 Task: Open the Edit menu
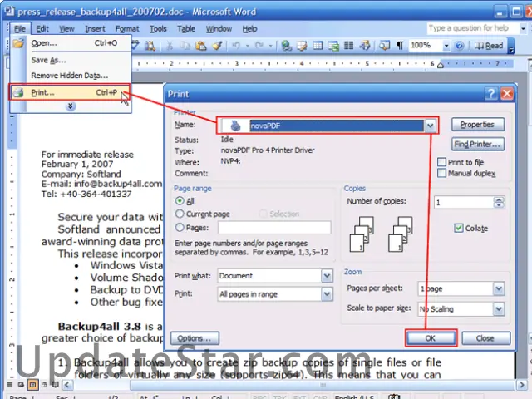click(x=42, y=29)
